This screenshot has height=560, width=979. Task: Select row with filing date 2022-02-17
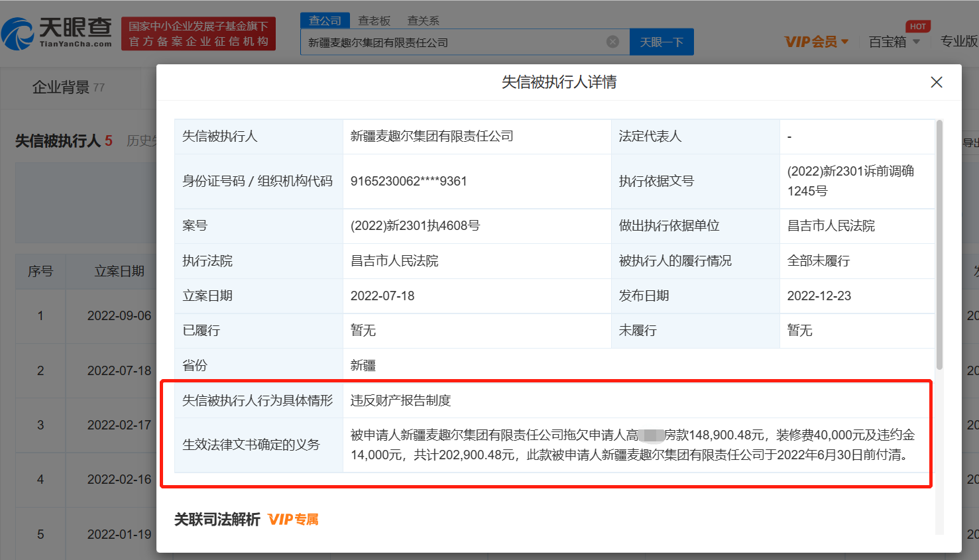(x=119, y=425)
